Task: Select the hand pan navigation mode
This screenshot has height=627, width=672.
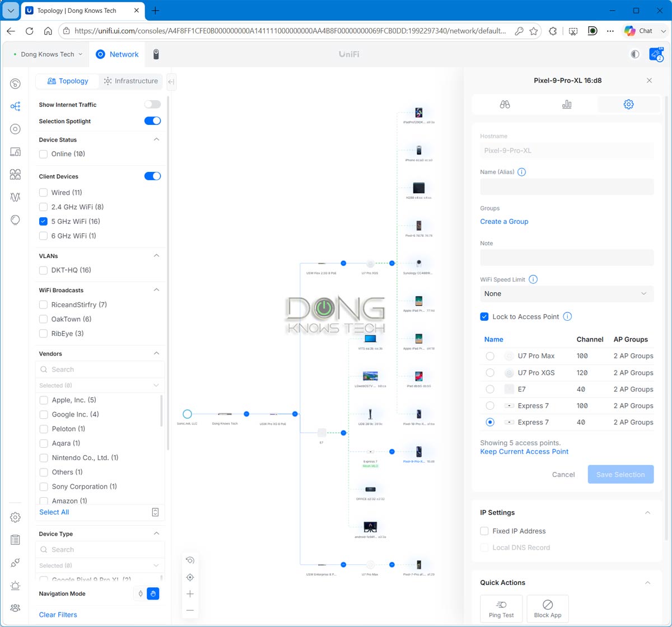Action: click(153, 593)
